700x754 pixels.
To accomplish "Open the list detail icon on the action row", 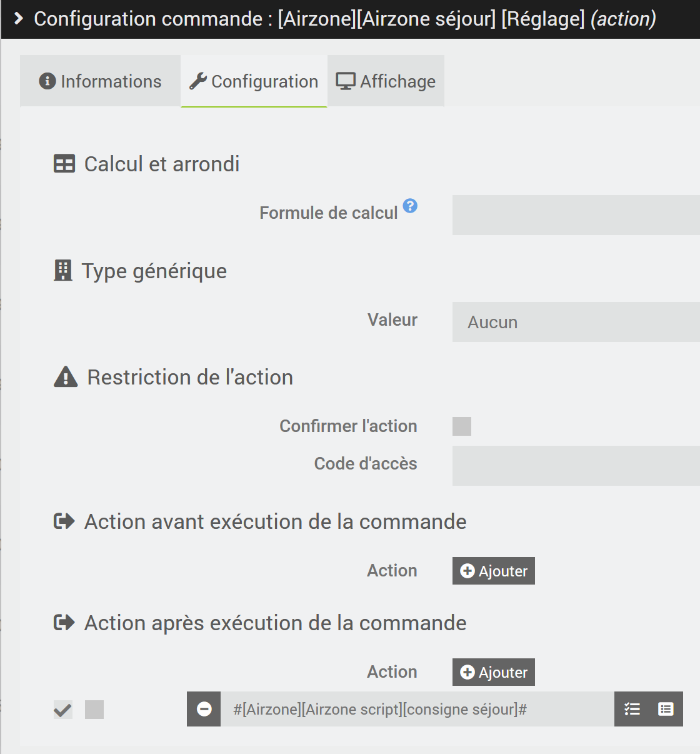I will (x=665, y=709).
